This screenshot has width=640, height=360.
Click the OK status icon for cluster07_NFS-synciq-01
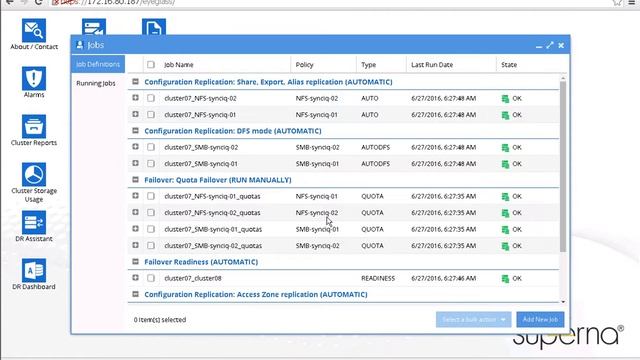click(505, 115)
